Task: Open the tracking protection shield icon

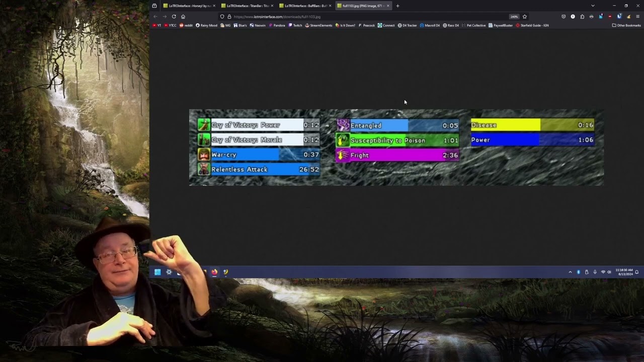Action: pyautogui.click(x=222, y=17)
